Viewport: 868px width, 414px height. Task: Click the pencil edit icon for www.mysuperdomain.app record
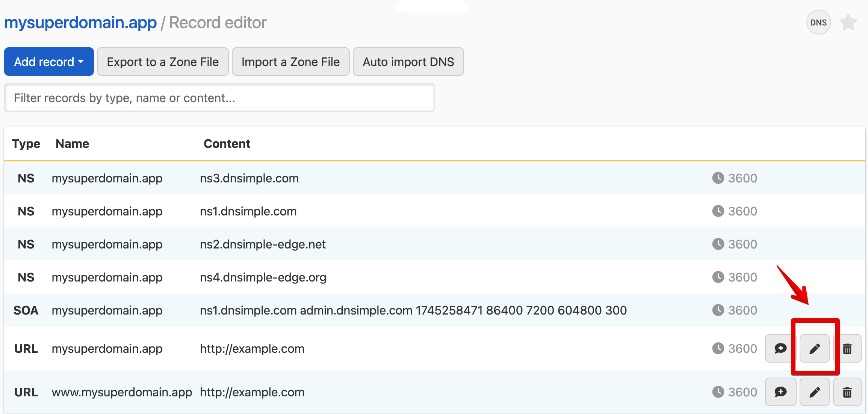814,392
